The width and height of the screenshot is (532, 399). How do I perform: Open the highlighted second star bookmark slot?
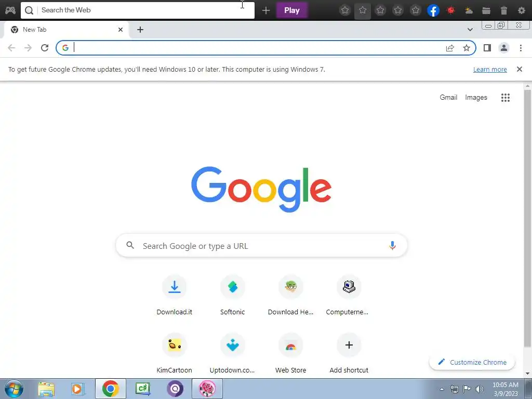[363, 10]
